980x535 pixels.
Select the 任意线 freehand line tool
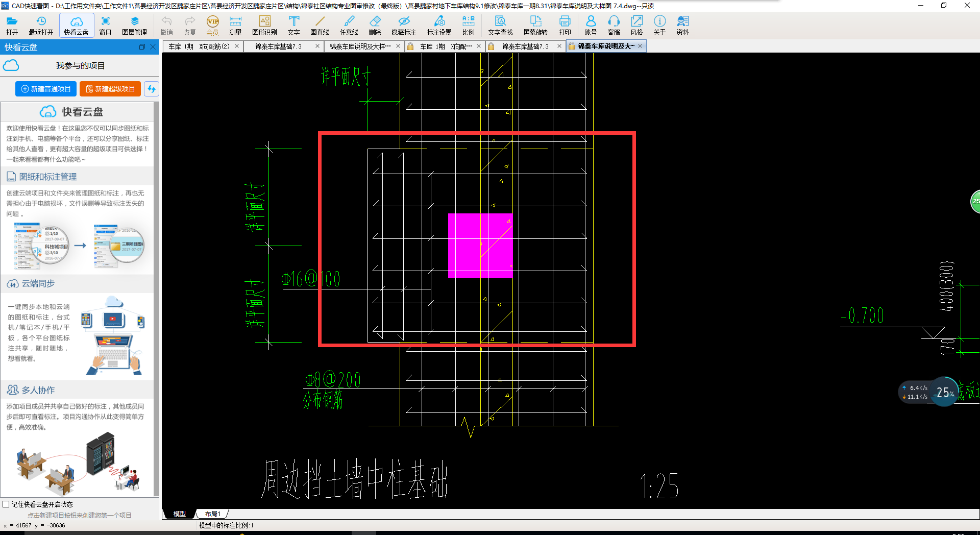click(349, 25)
